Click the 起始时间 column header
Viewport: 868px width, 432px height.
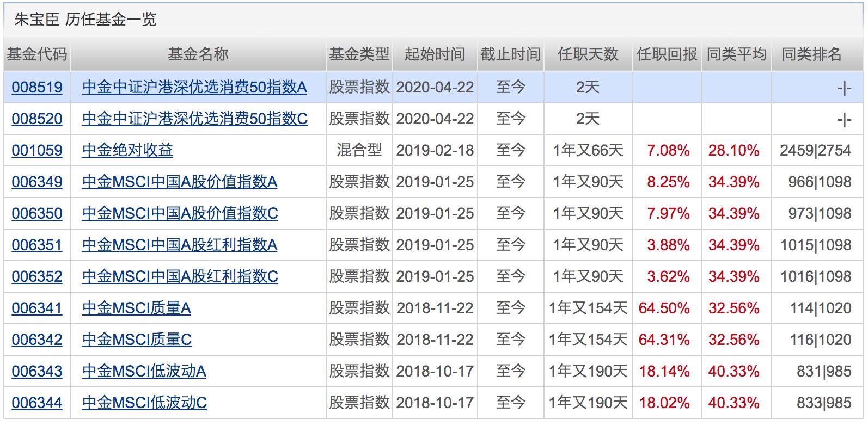435,54
